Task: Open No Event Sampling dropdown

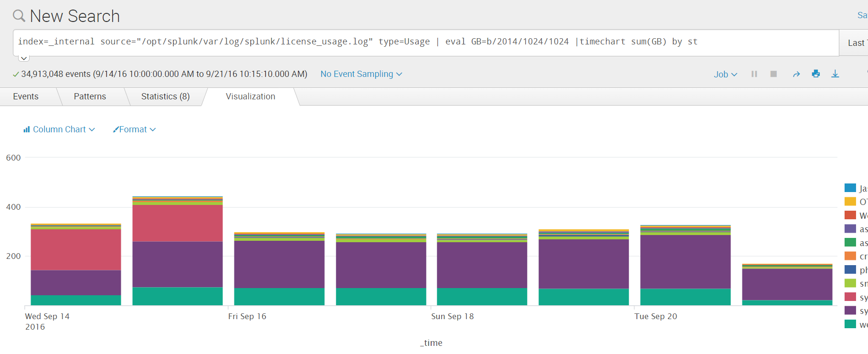Action: click(361, 74)
